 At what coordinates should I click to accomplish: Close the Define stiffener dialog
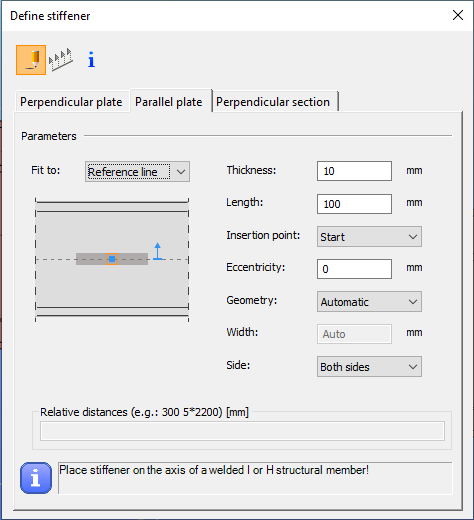458,15
